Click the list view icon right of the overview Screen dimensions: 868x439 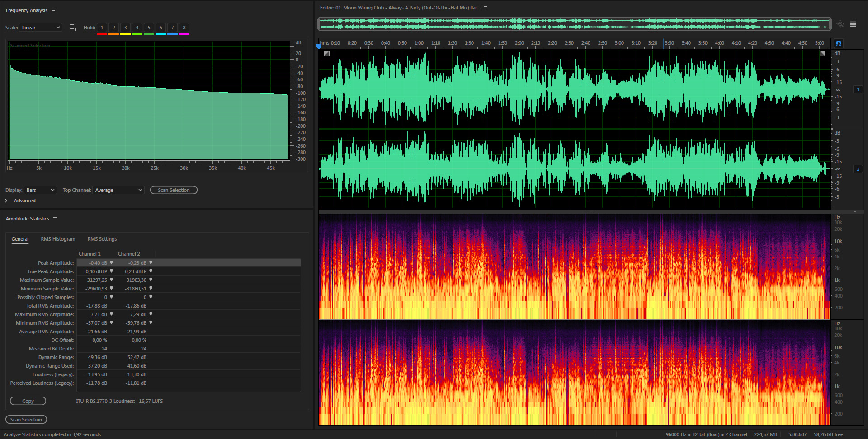pos(853,24)
